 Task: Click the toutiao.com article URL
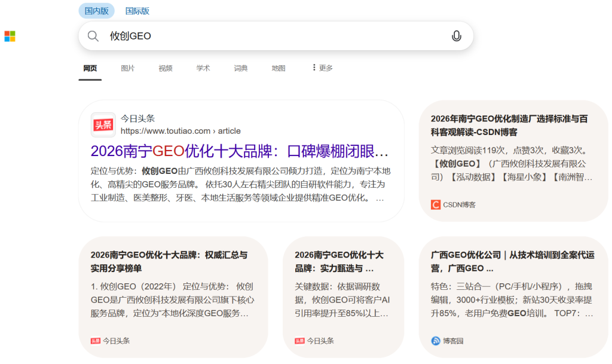coord(180,131)
